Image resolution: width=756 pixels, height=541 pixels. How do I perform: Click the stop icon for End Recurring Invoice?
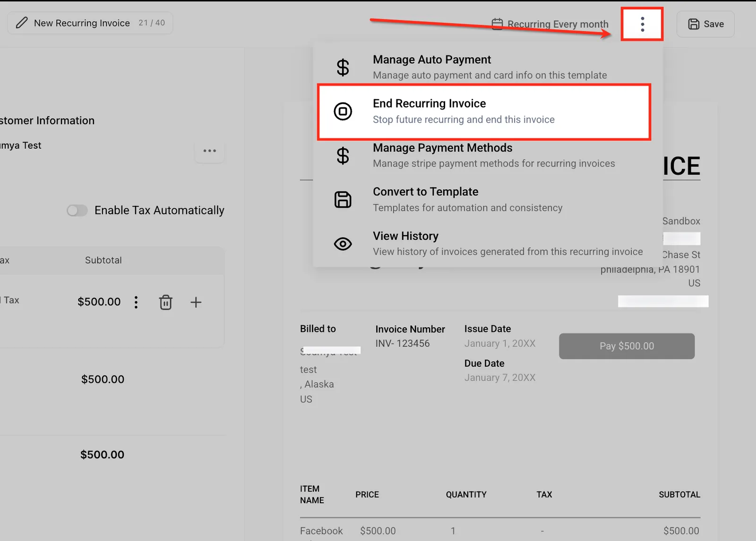(x=343, y=111)
